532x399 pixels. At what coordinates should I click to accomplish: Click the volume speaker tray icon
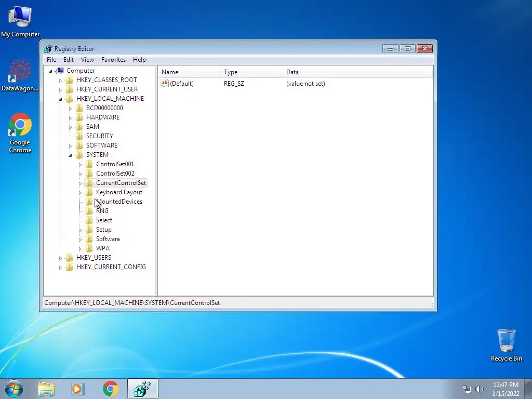click(480, 389)
